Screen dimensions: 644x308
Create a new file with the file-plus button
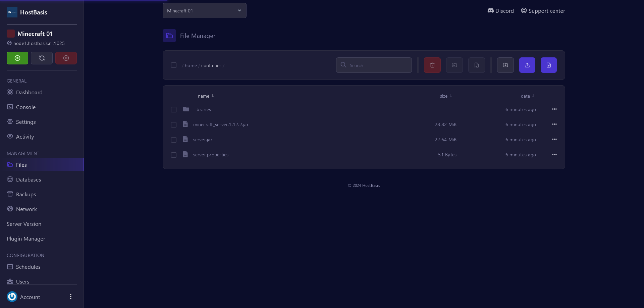tap(549, 65)
